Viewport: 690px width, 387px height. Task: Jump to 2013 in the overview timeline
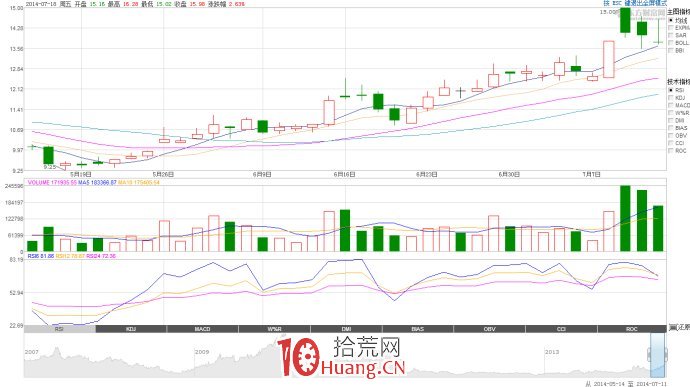(552, 352)
